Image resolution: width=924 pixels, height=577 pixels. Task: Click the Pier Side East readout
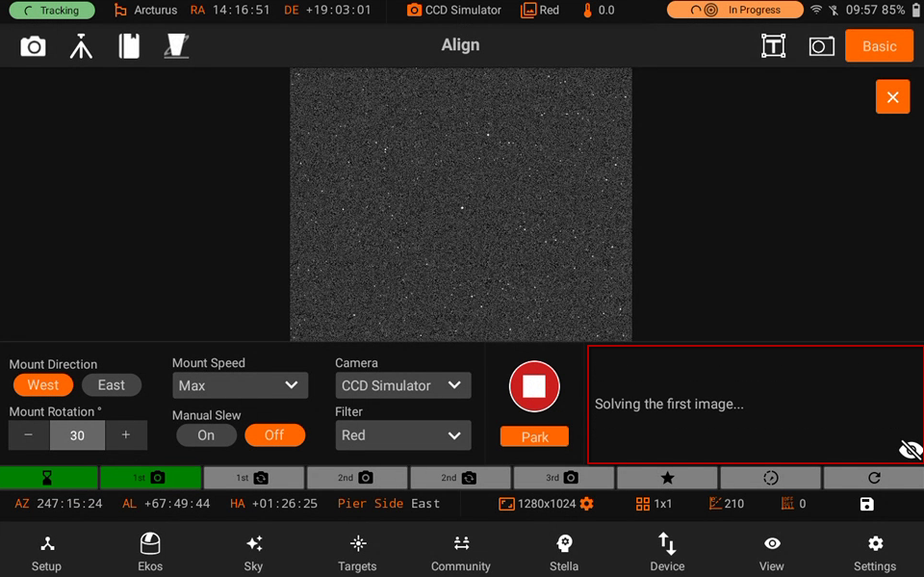(x=389, y=503)
